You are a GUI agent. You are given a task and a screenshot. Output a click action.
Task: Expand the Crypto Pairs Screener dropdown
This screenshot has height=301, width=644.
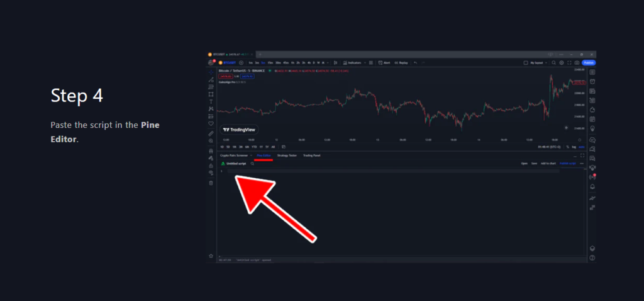tap(251, 155)
